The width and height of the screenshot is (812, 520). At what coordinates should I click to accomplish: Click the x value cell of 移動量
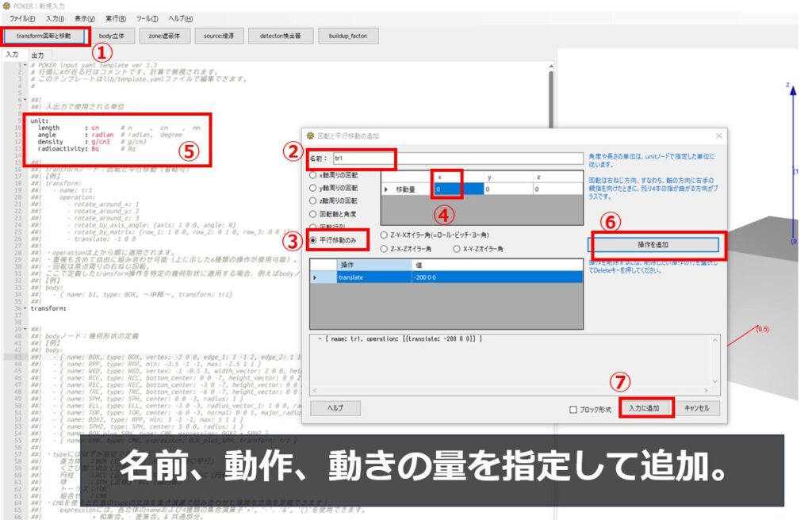458,189
